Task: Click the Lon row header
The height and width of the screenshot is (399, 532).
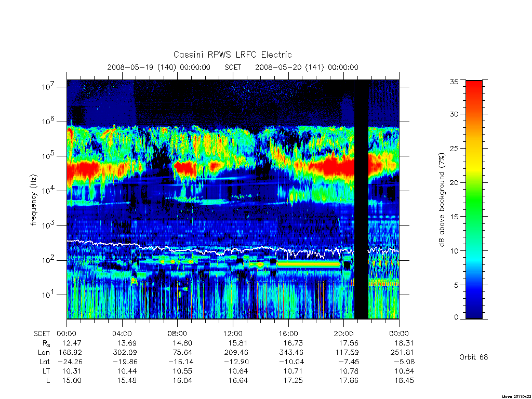Action: (x=44, y=353)
